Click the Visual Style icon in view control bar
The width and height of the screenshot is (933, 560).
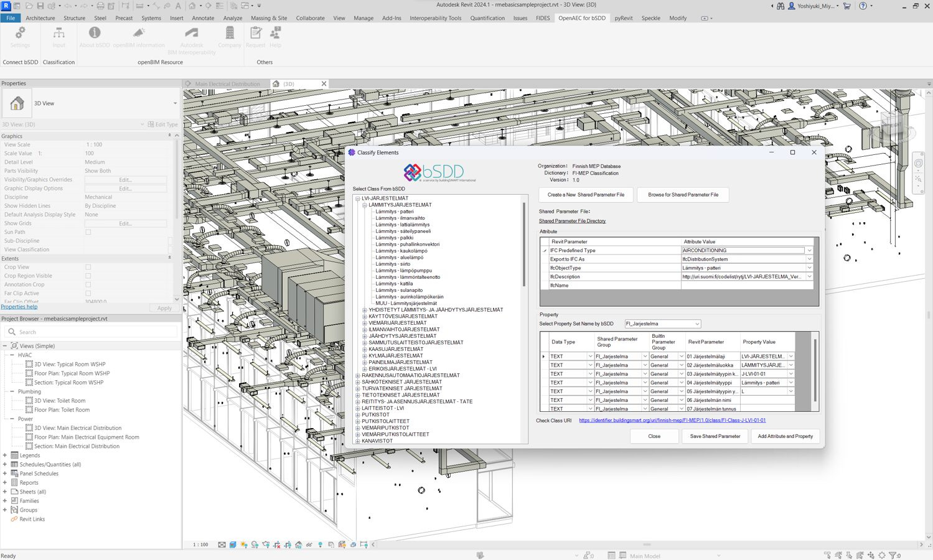click(233, 544)
